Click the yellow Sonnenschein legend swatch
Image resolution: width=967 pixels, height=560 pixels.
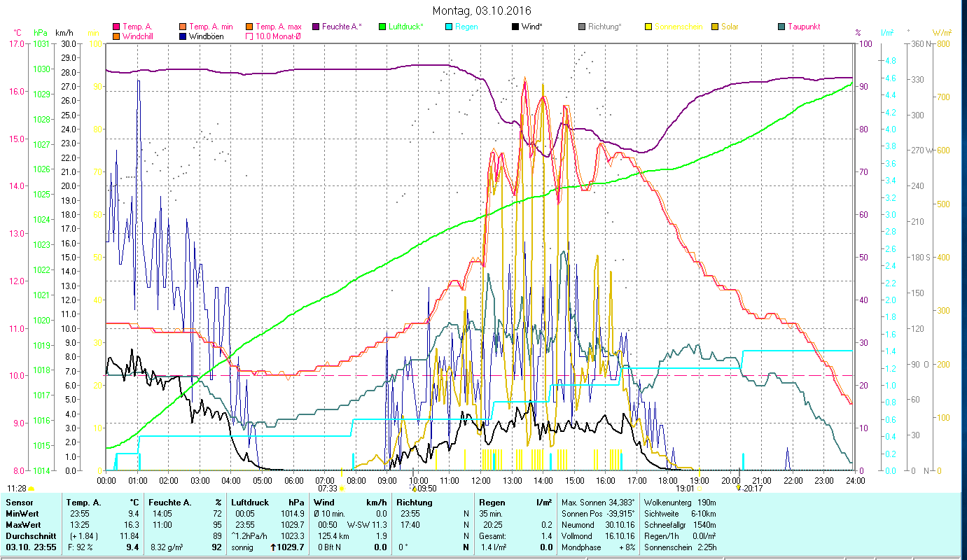click(x=648, y=27)
